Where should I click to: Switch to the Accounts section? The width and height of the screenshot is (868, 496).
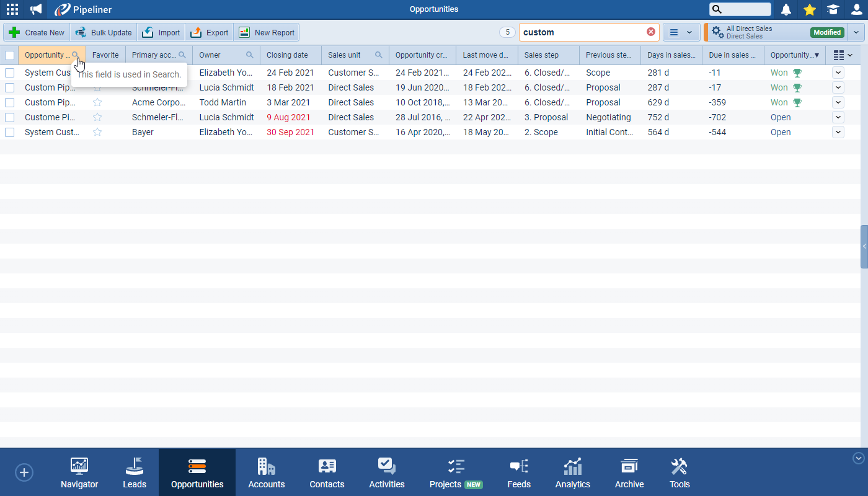[266, 472]
